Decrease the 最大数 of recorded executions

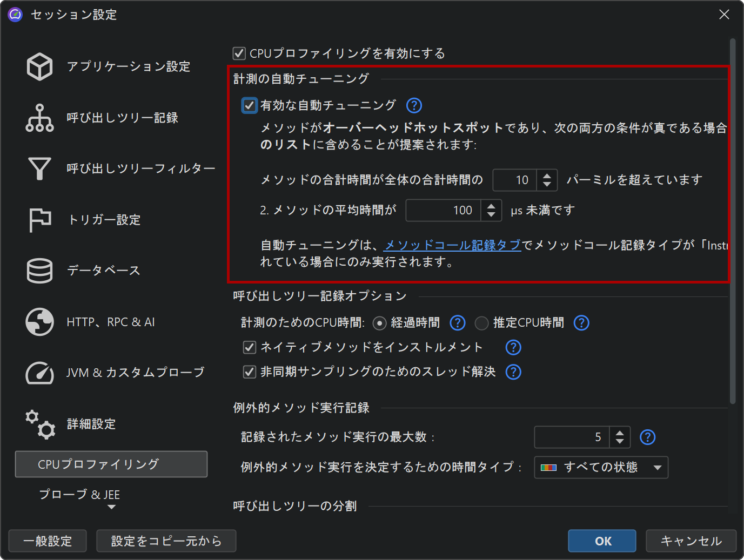[x=620, y=442]
